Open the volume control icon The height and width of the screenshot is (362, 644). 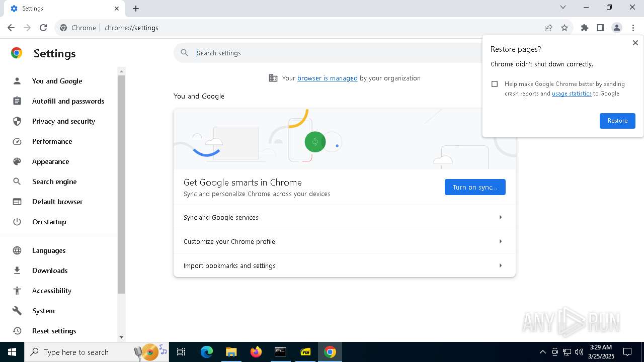click(x=579, y=352)
